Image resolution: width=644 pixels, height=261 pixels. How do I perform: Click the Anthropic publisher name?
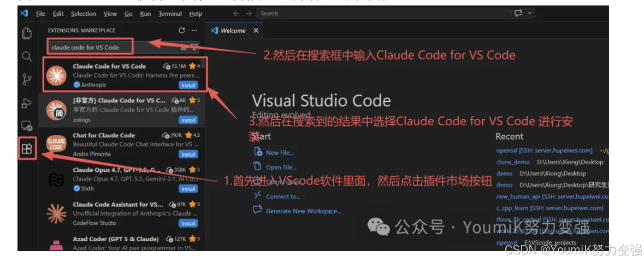[92, 85]
